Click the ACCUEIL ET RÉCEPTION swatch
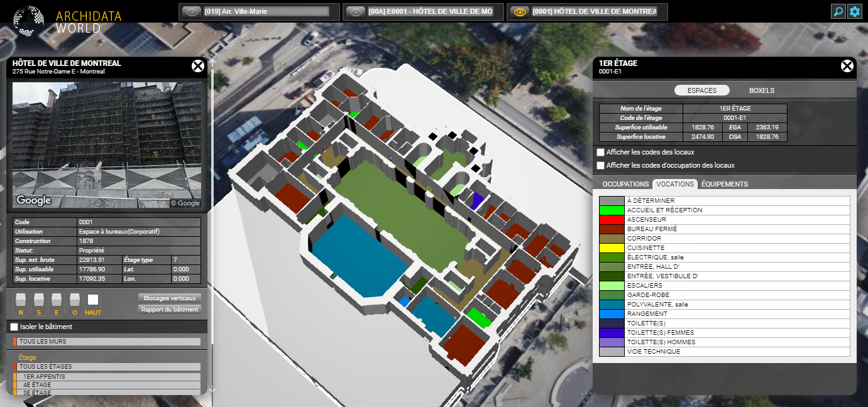 tap(612, 210)
